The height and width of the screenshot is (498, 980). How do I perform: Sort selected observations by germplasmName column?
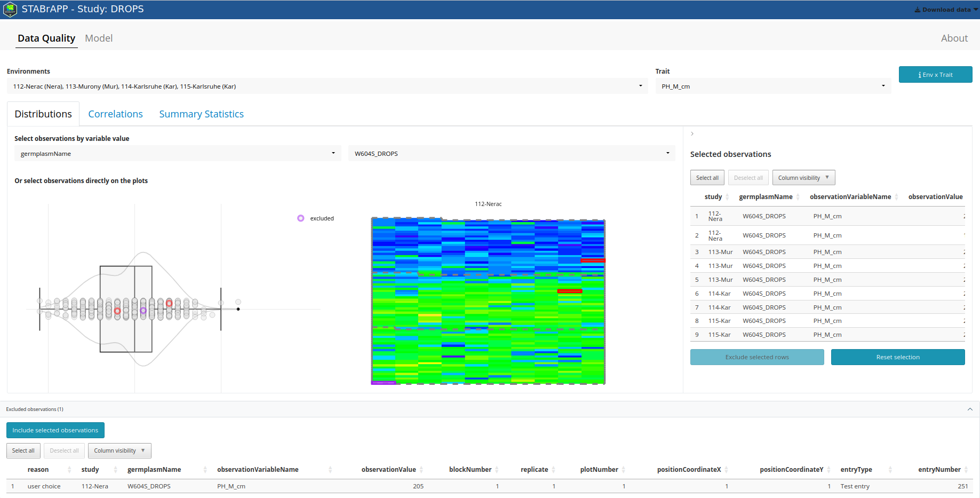pyautogui.click(x=769, y=197)
